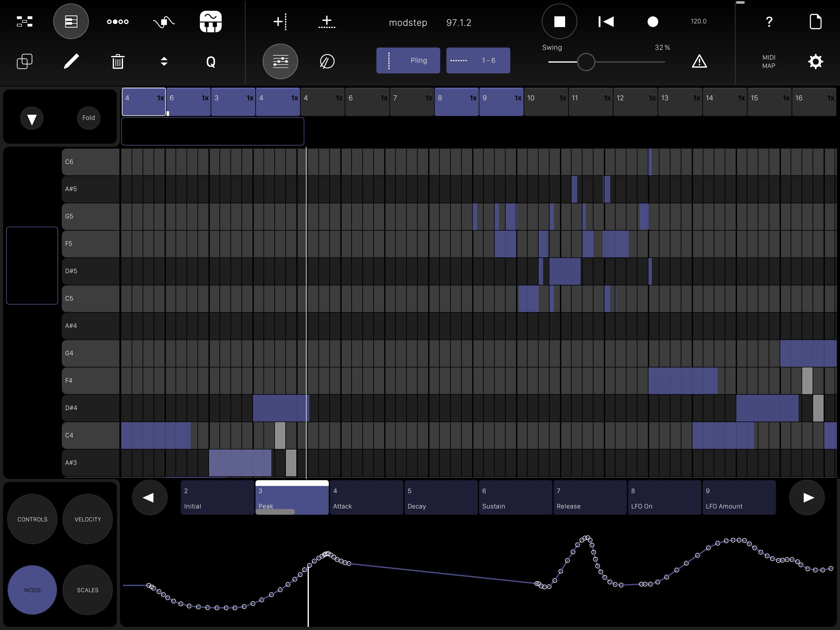Expand the pattern range dropdown 1-6
This screenshot has height=630, width=840.
(x=477, y=61)
